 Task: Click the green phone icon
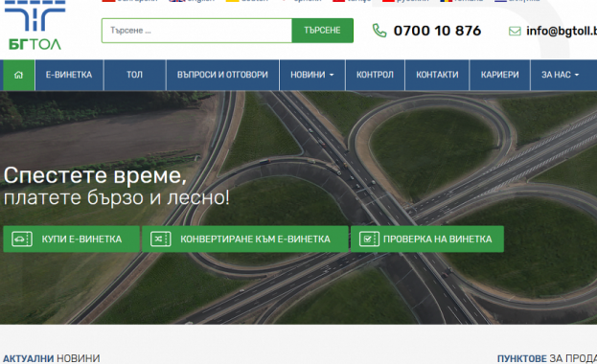pos(379,31)
